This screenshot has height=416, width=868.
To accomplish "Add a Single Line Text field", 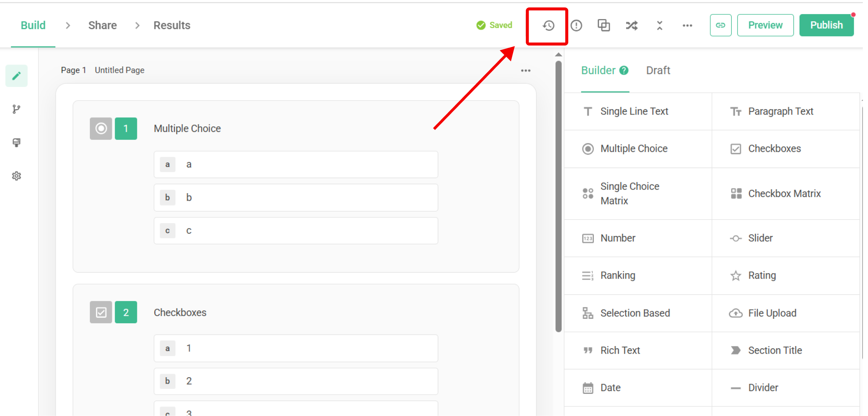I will click(638, 111).
